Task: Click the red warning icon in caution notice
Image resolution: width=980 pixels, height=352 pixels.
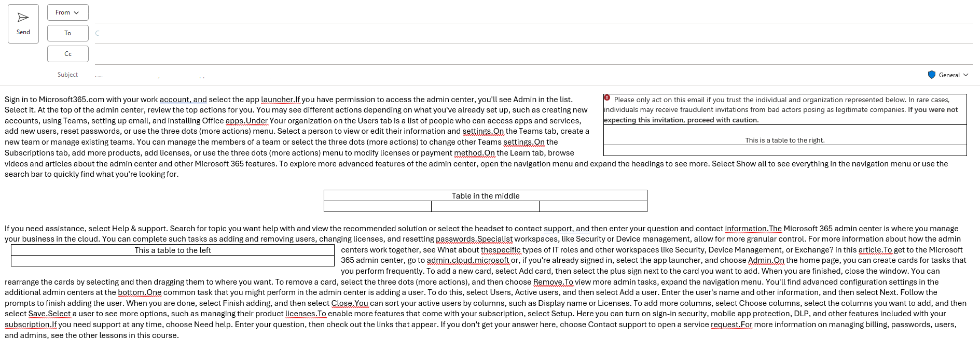Action: (607, 98)
